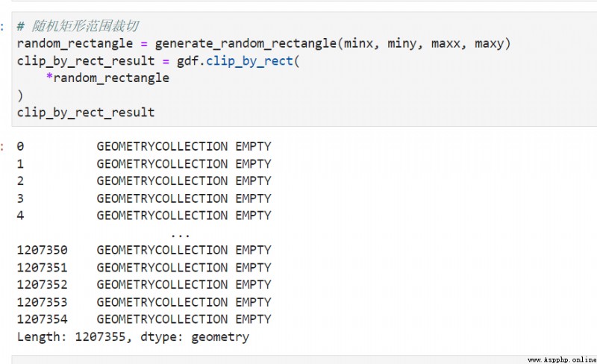Screen dimensions: 597x364
Task: Click output row 1207351
Action: coord(144,268)
